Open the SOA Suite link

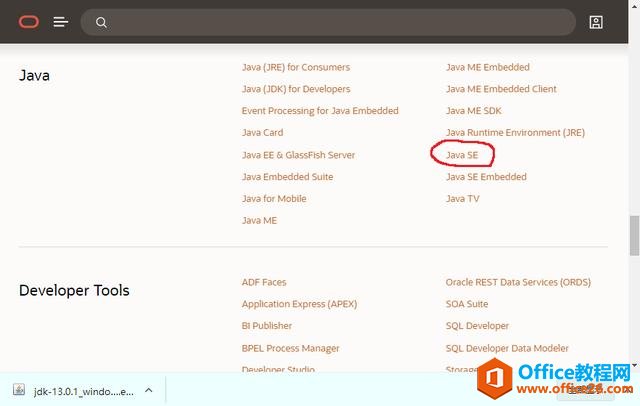(467, 304)
